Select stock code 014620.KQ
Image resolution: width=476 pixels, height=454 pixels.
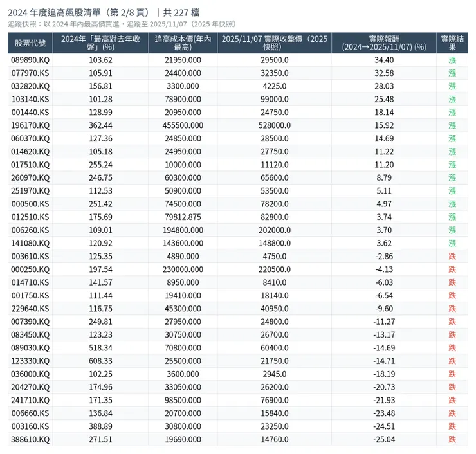click(x=30, y=151)
